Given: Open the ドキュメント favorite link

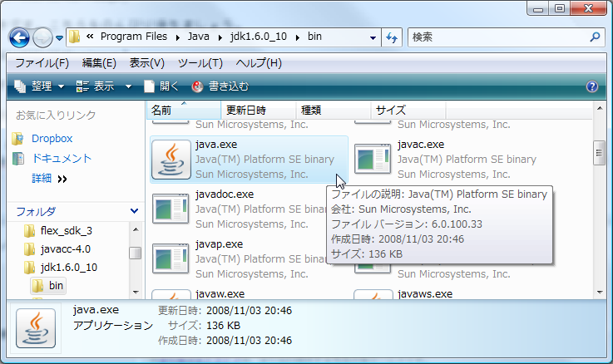Looking at the screenshot, I should click(62, 158).
